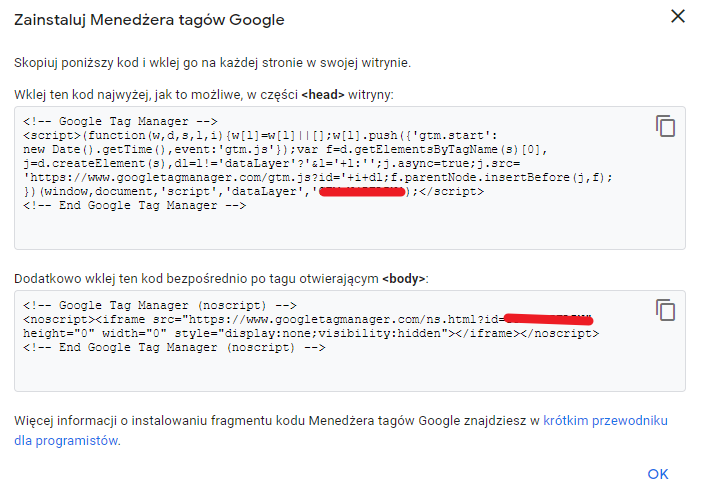The width and height of the screenshot is (705, 494).
Task: Copy the body noscript snippet to clipboard
Action: pos(665,309)
